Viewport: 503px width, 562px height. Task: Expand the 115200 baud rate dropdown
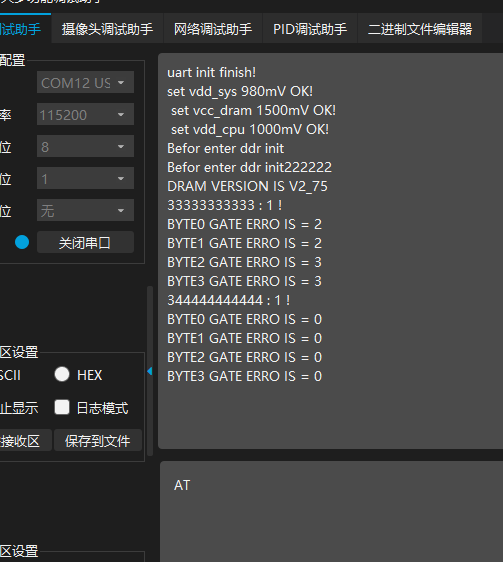tap(85, 114)
